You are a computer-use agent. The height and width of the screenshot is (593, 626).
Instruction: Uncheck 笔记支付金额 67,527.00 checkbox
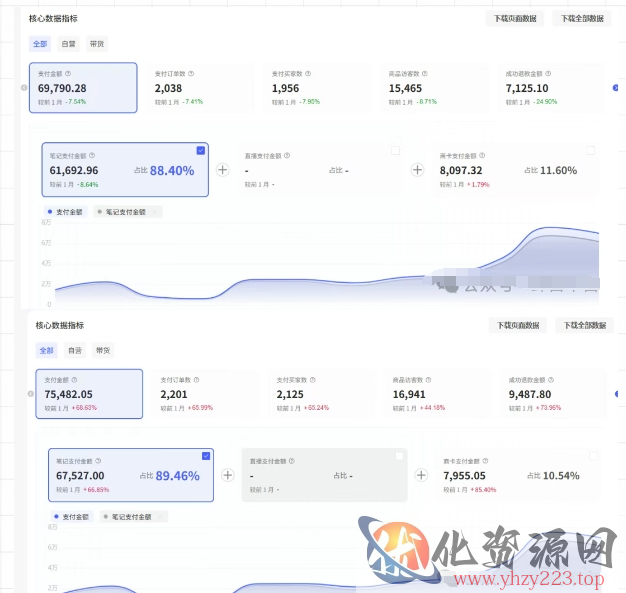(x=206, y=456)
